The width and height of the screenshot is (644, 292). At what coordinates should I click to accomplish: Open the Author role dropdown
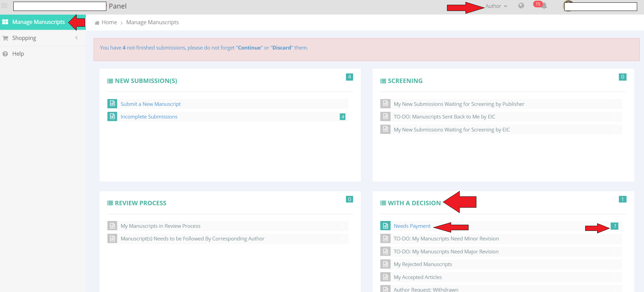[496, 6]
